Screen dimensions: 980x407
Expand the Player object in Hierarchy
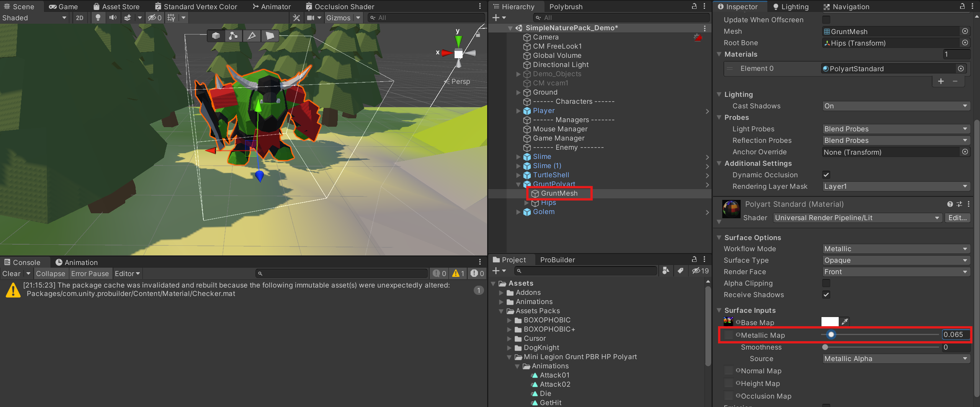coord(518,111)
